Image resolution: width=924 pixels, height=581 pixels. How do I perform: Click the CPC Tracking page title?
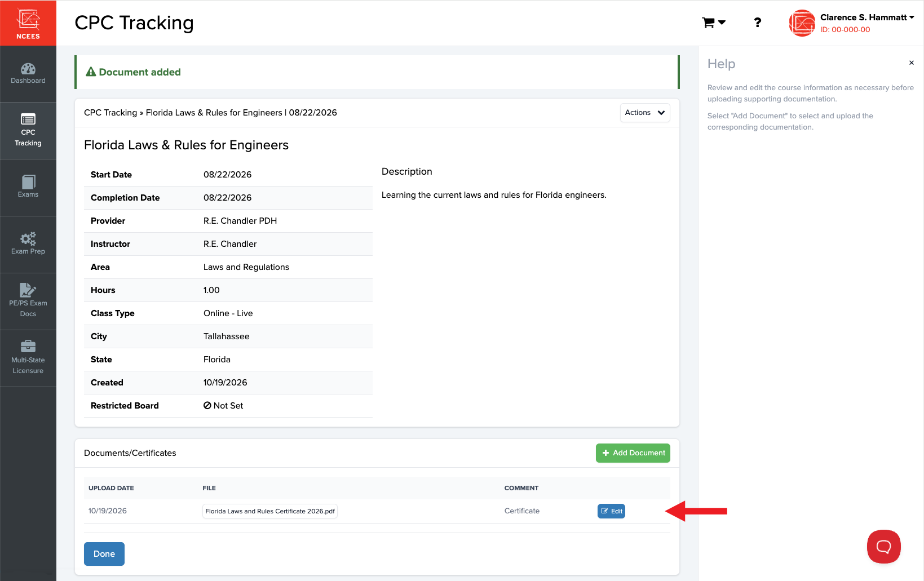pyautogui.click(x=134, y=23)
